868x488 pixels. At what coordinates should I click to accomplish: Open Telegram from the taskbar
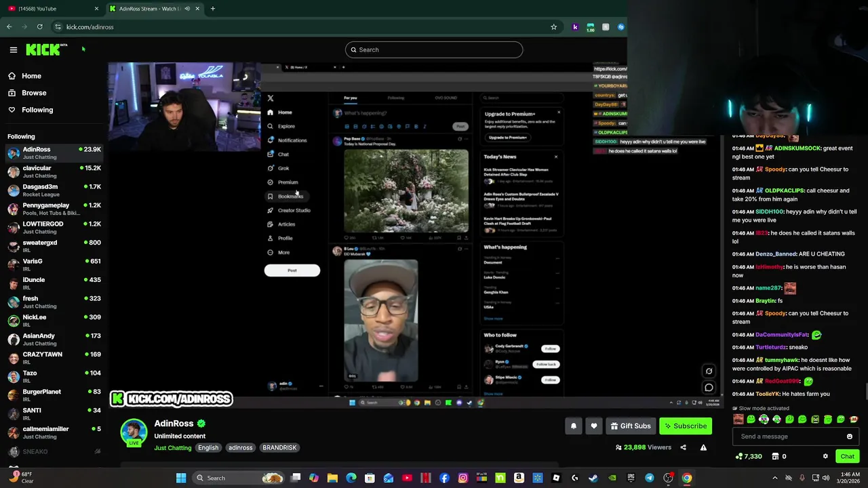[x=650, y=478]
